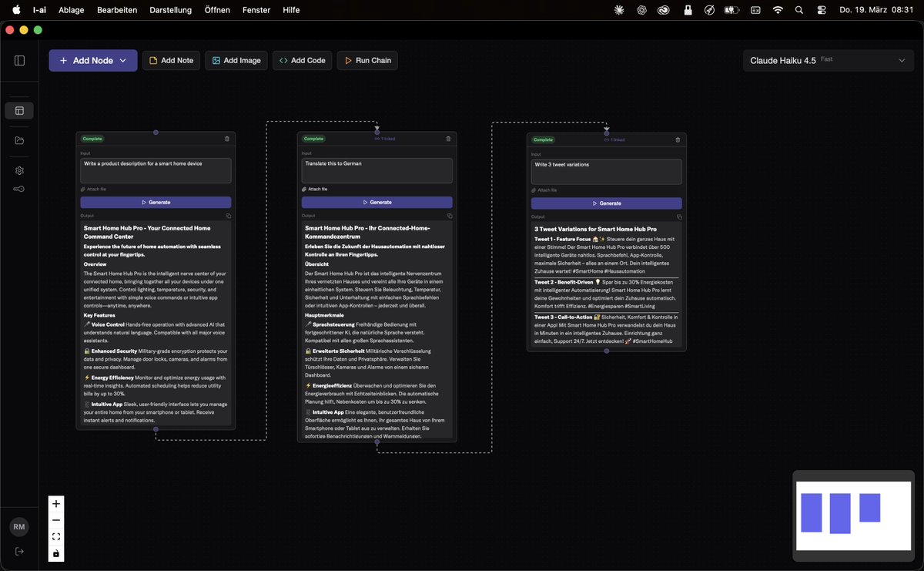The height and width of the screenshot is (571, 924).
Task: Click the '3 Tweet Variations for Smart Home Hub Pro' heading
Action: click(x=596, y=229)
